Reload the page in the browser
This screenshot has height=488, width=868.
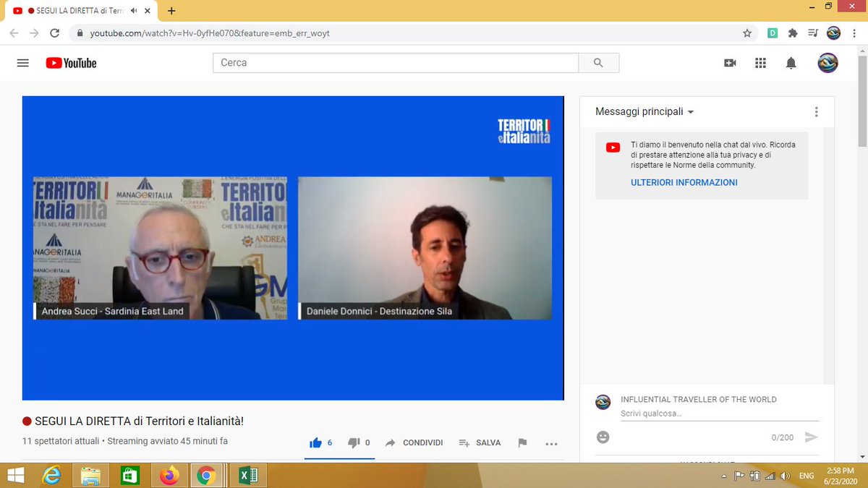pos(54,33)
